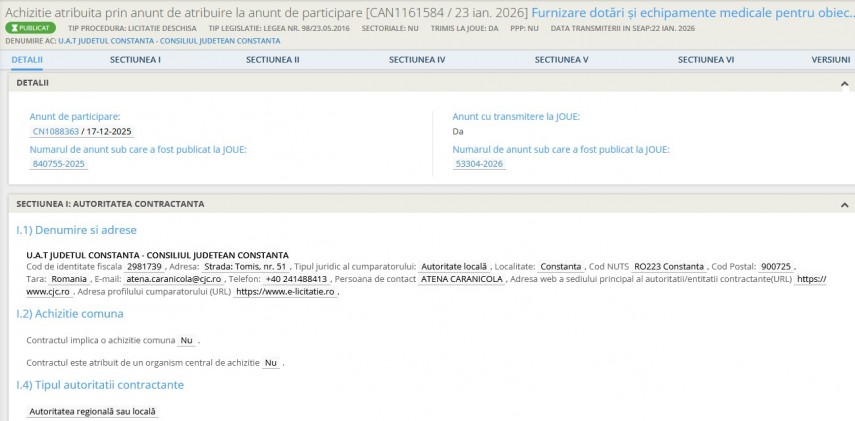Screen dimensions: 855x421
Task: Jump to the SECTIUNEA VI tab
Action: [706, 60]
